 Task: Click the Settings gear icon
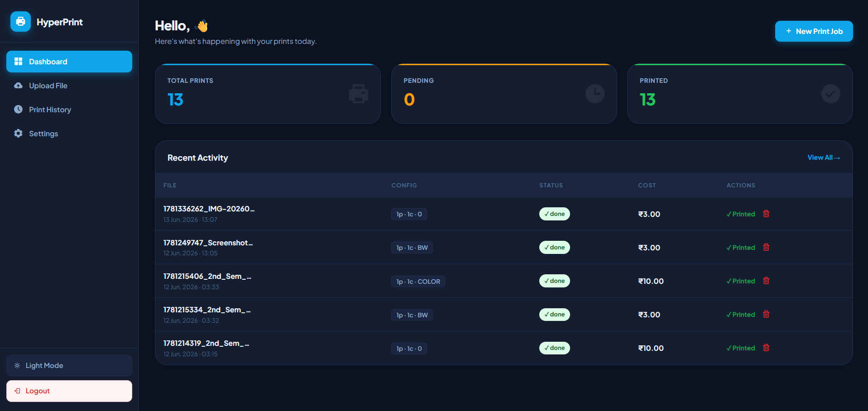pyautogui.click(x=18, y=133)
